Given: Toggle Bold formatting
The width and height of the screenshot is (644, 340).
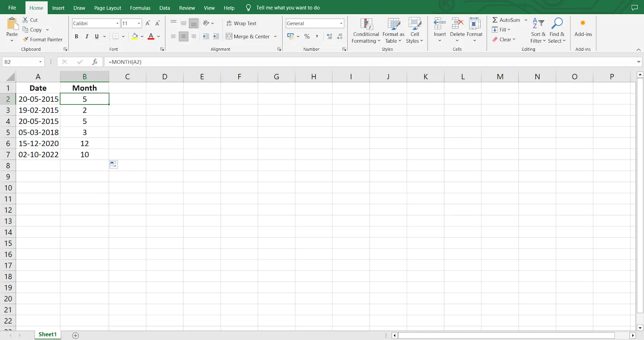Looking at the screenshot, I should (x=76, y=36).
